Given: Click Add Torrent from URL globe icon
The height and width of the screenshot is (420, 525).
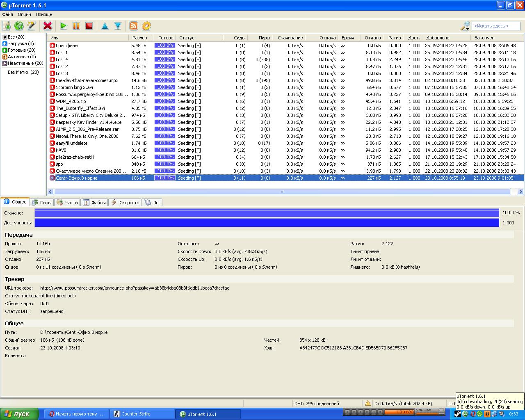Looking at the screenshot, I should click(19, 26).
